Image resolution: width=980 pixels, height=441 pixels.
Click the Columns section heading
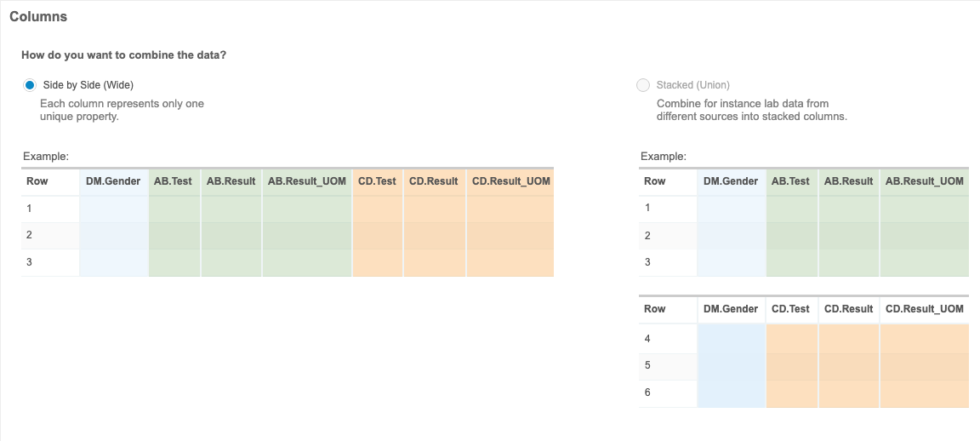point(38,16)
